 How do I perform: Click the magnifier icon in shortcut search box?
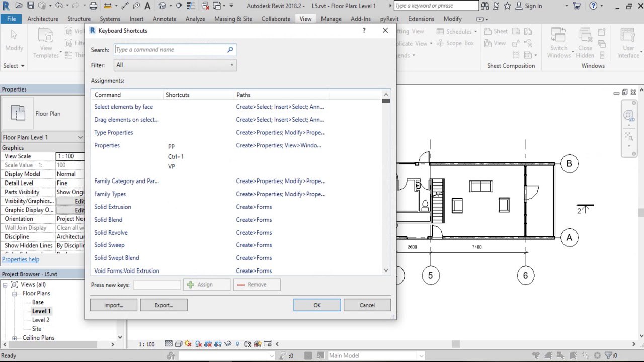tap(230, 50)
